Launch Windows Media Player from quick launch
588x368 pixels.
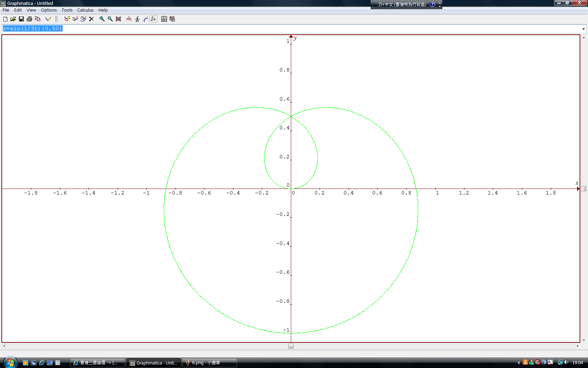[x=25, y=363]
